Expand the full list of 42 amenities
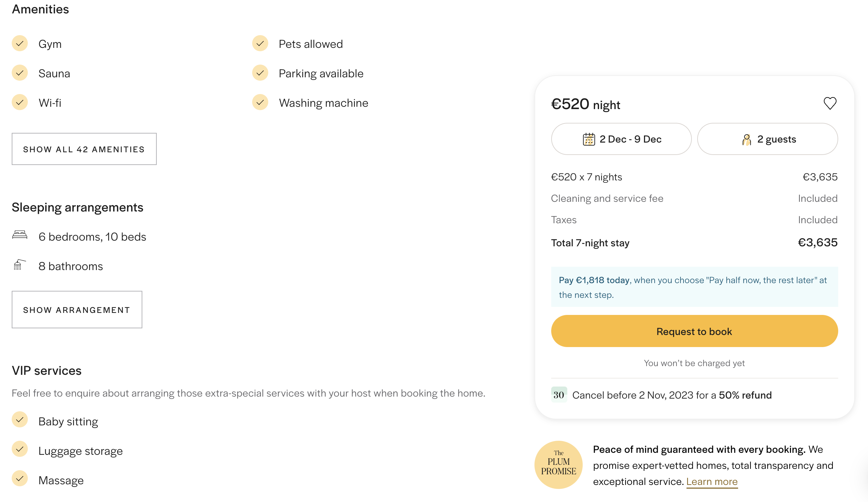Viewport: 868px width, 502px height. coord(84,149)
